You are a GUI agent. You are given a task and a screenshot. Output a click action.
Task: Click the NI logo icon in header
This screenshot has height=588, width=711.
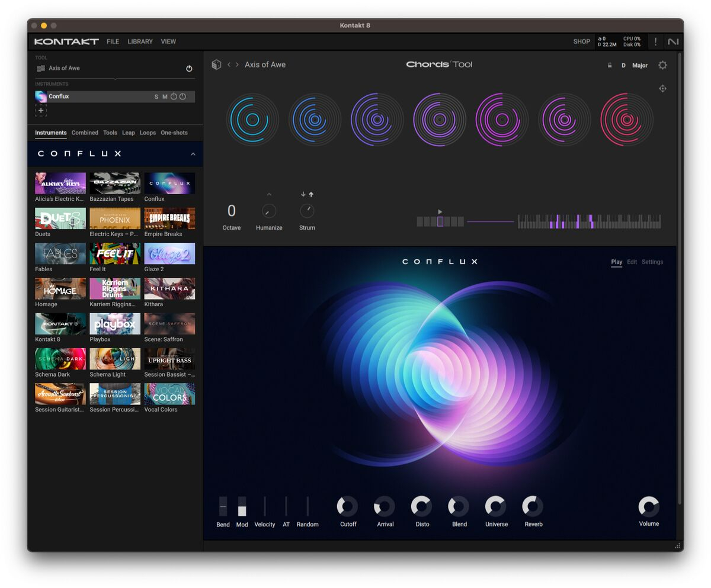tap(673, 41)
